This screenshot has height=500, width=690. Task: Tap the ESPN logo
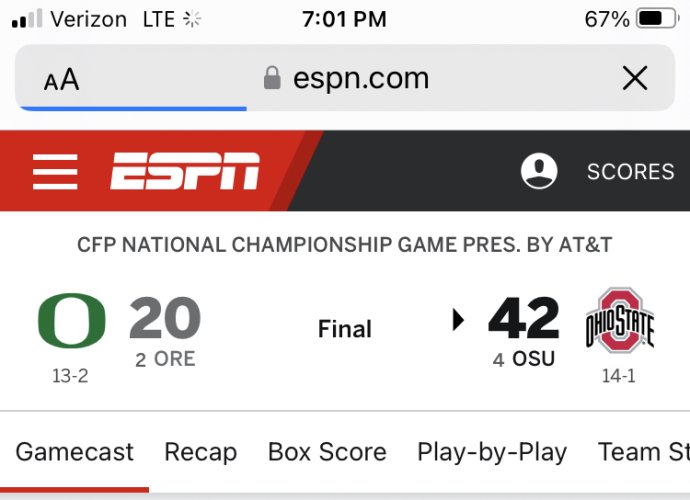point(185,171)
